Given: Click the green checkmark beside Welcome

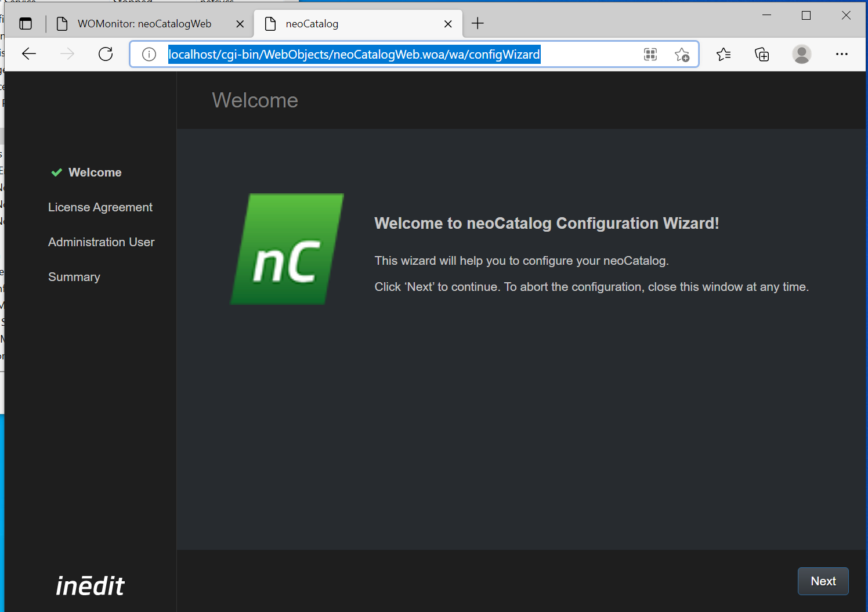Looking at the screenshot, I should (56, 172).
